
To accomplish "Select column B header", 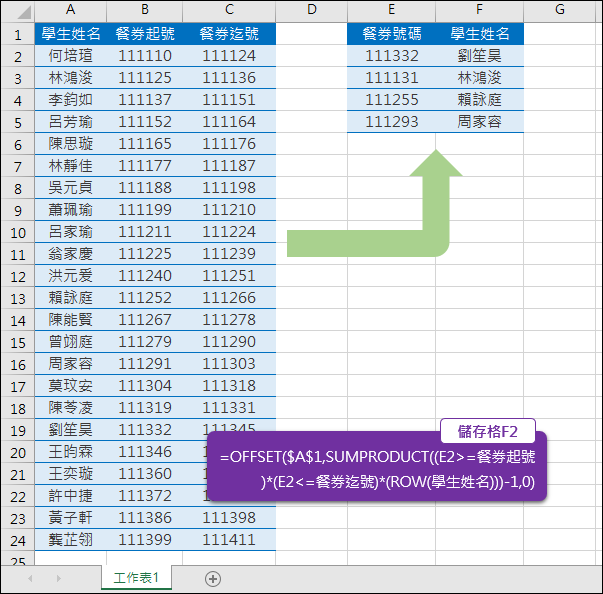I will [145, 10].
